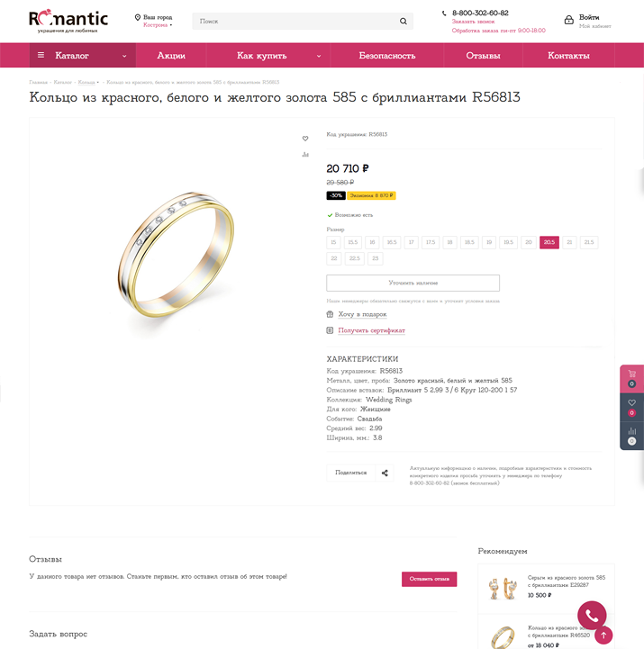Screen dimensions: 644x649
Task: Expand the Кольца breadcrumb dropdown
Action: click(x=88, y=82)
